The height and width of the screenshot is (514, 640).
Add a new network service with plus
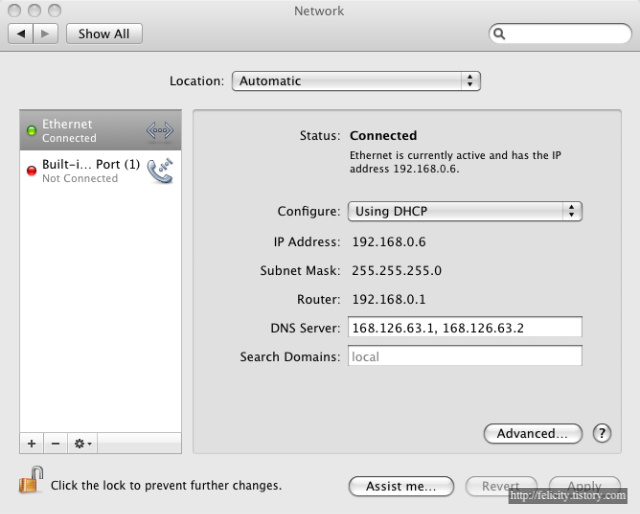(31, 443)
